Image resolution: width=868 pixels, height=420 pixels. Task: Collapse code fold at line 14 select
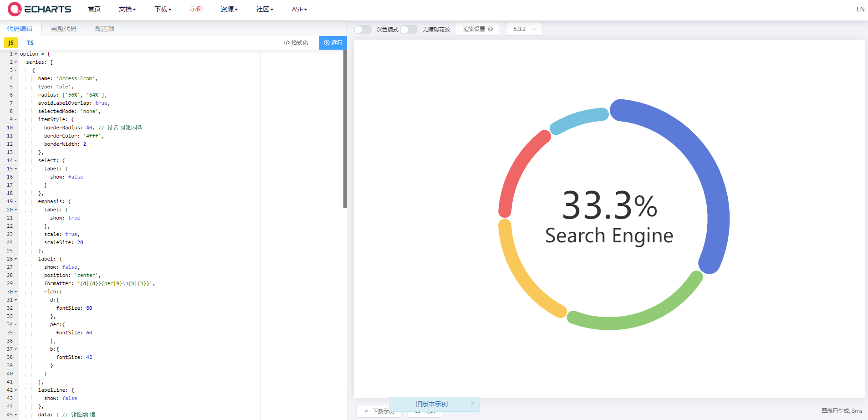(x=15, y=160)
